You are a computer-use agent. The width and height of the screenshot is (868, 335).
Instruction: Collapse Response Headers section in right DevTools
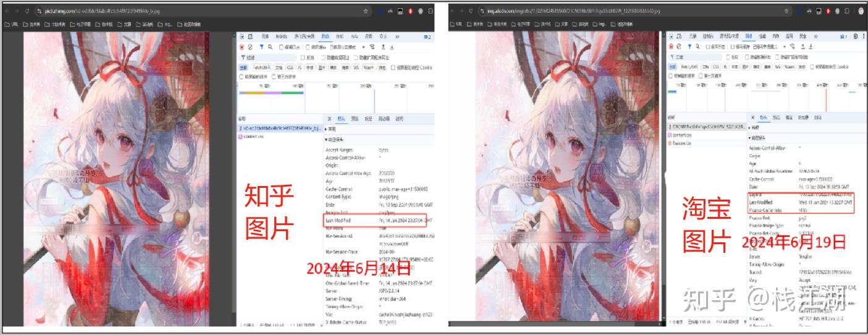pyautogui.click(x=757, y=138)
